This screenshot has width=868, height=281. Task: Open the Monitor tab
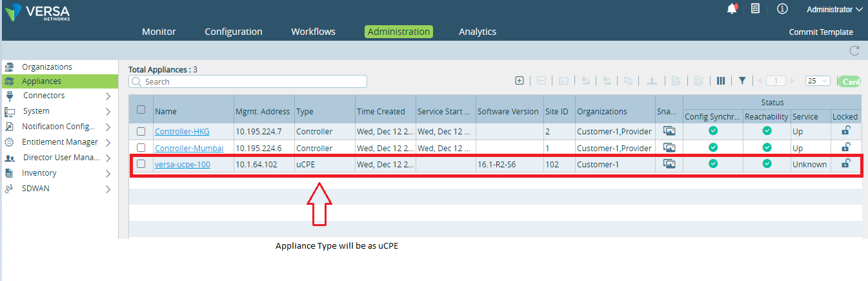tap(159, 32)
